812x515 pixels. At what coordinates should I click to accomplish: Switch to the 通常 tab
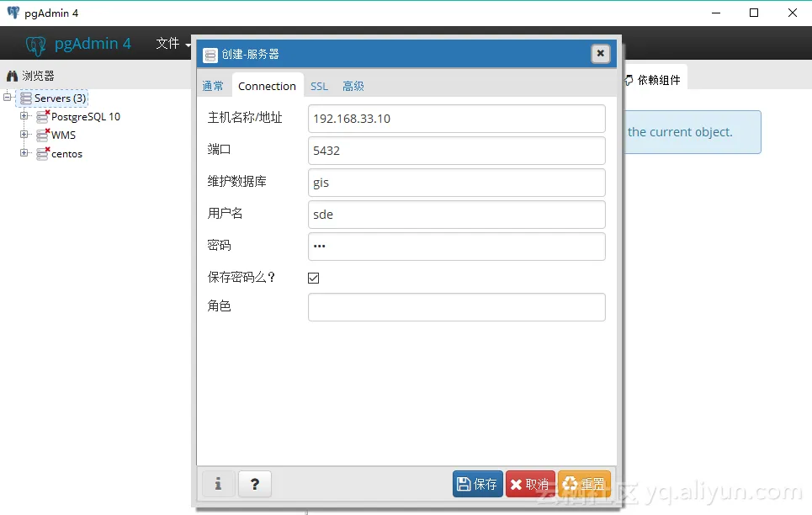213,86
